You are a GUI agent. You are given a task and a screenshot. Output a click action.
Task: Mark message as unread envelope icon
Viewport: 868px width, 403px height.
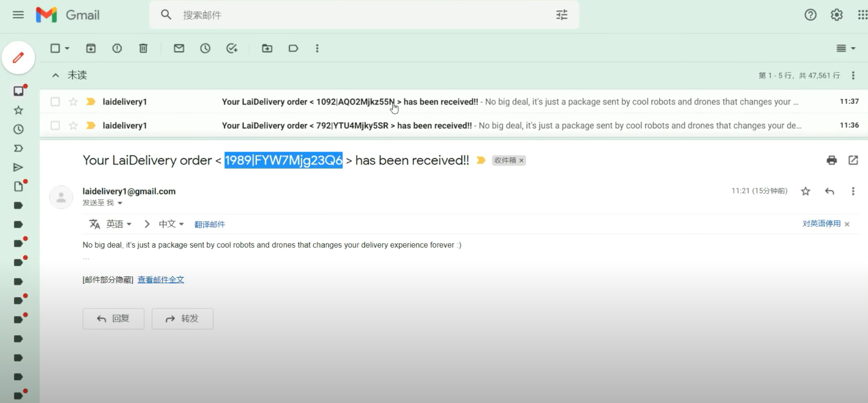point(179,48)
